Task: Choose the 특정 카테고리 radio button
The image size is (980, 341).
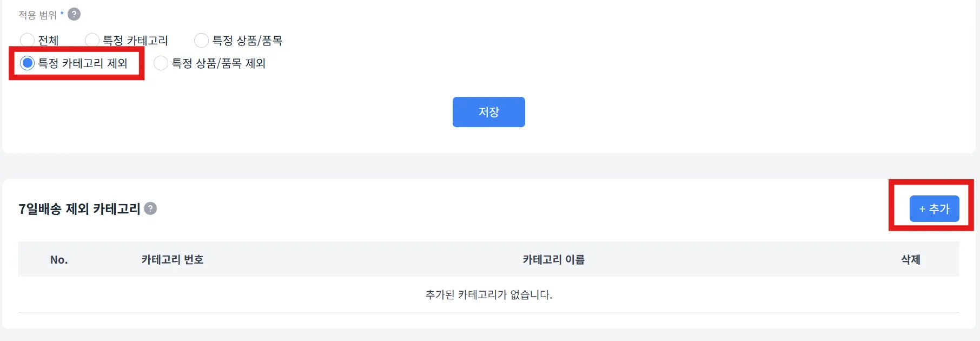Action: [x=92, y=40]
